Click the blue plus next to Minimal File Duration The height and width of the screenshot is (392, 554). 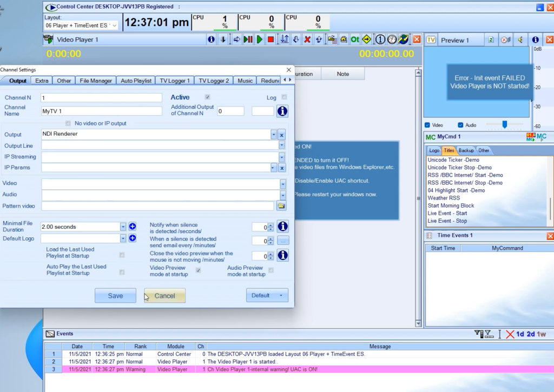click(x=132, y=227)
